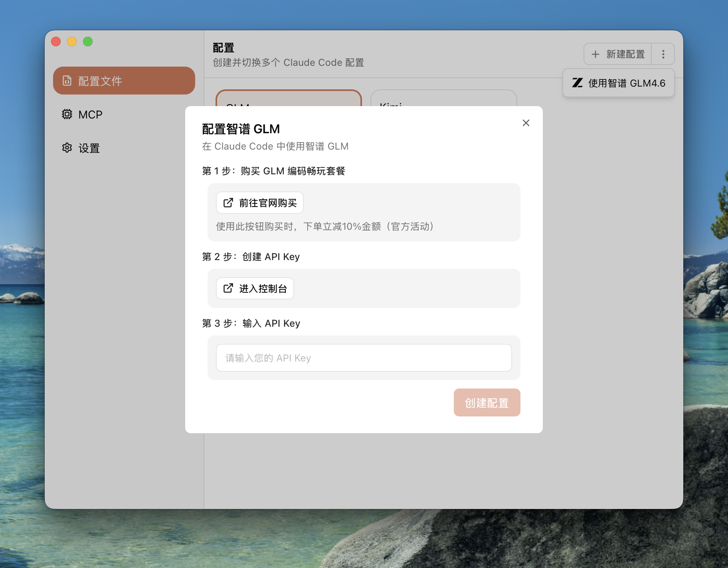Viewport: 728px width, 568px height.
Task: Click the 新建配置 button text
Action: tap(625, 54)
